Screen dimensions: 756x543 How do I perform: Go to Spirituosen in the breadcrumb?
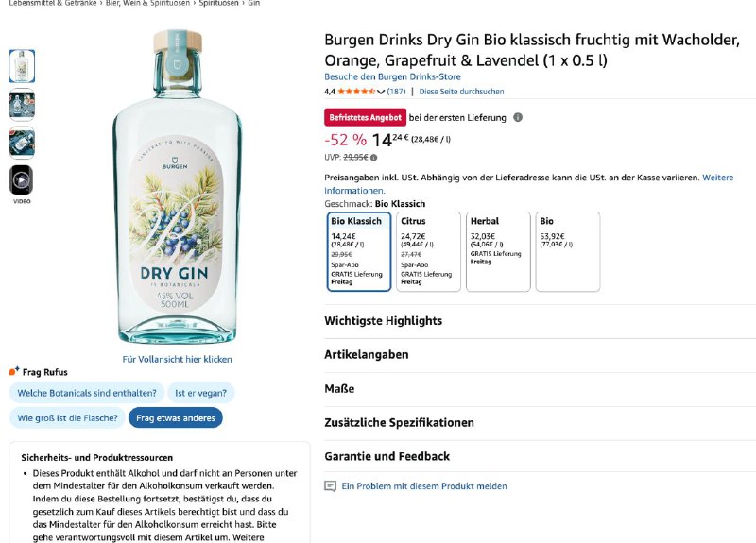click(218, 4)
